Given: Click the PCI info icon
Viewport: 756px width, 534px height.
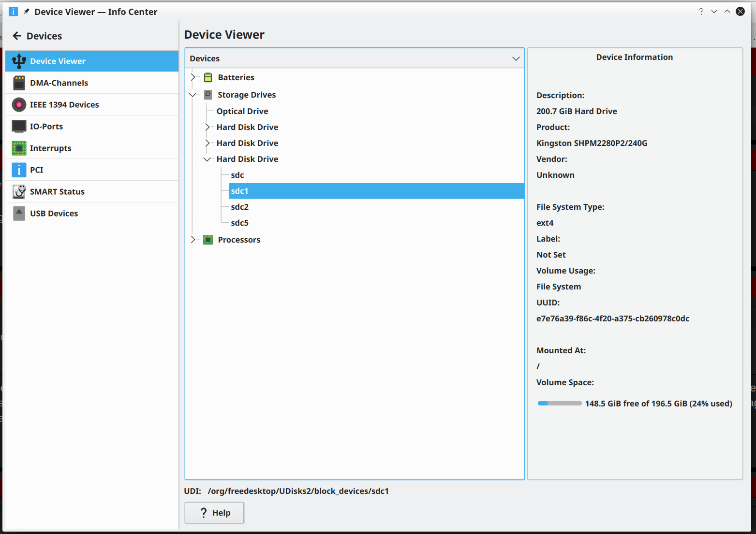Looking at the screenshot, I should click(19, 170).
